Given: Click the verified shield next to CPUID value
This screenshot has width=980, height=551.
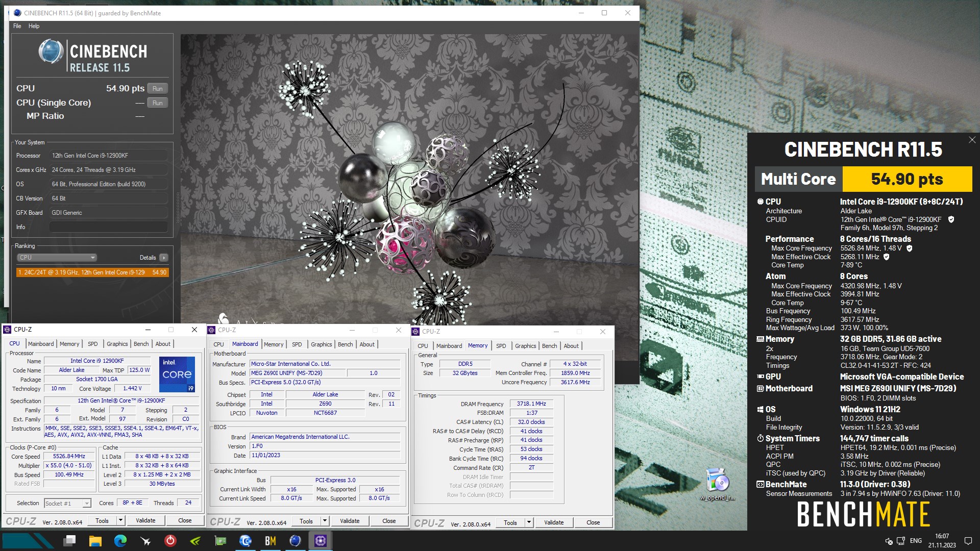Looking at the screenshot, I should pos(951,219).
